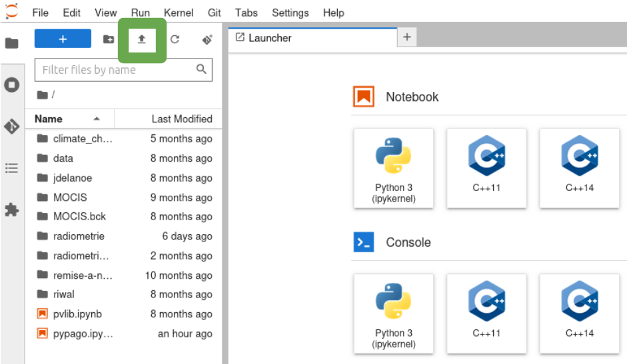Start a C++11 console
Screen dimensions: 627x364
tap(486, 313)
